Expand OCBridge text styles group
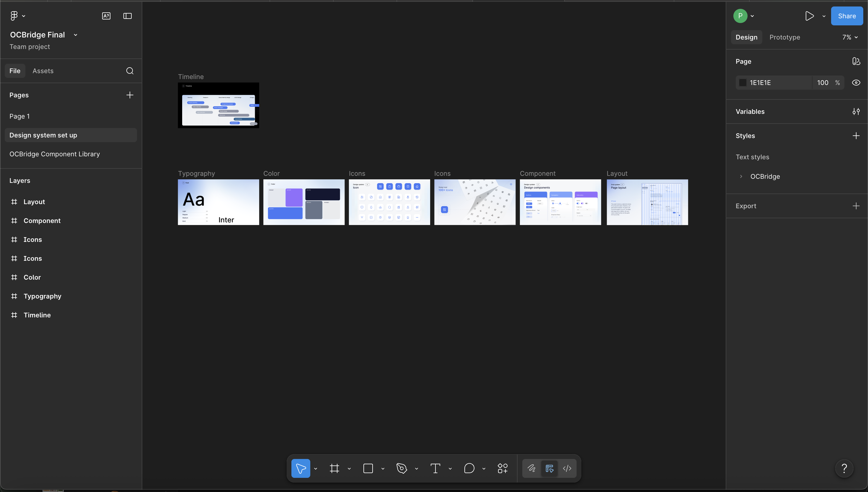The image size is (868, 492). [x=741, y=176]
